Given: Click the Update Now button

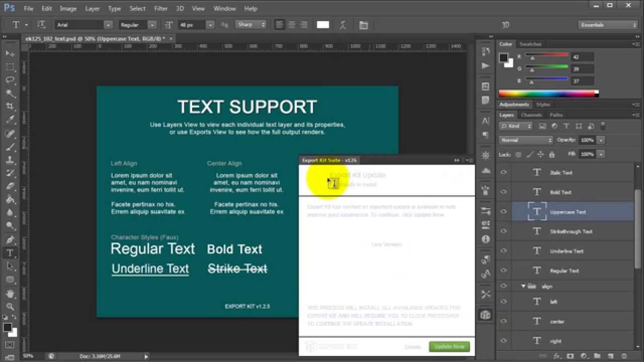Looking at the screenshot, I should 449,346.
